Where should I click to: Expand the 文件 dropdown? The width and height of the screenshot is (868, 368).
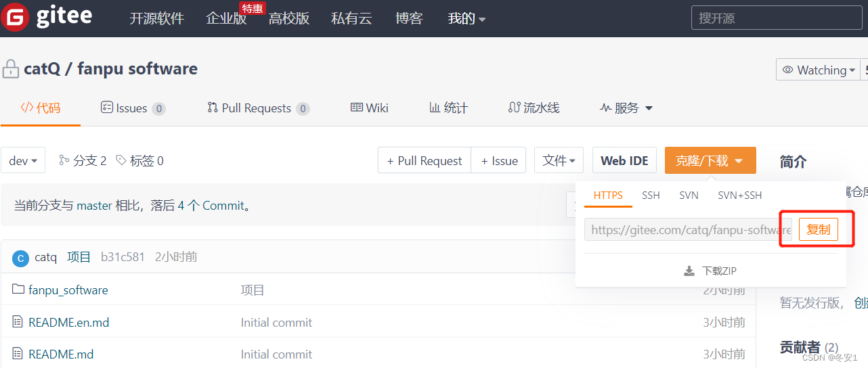coord(559,160)
